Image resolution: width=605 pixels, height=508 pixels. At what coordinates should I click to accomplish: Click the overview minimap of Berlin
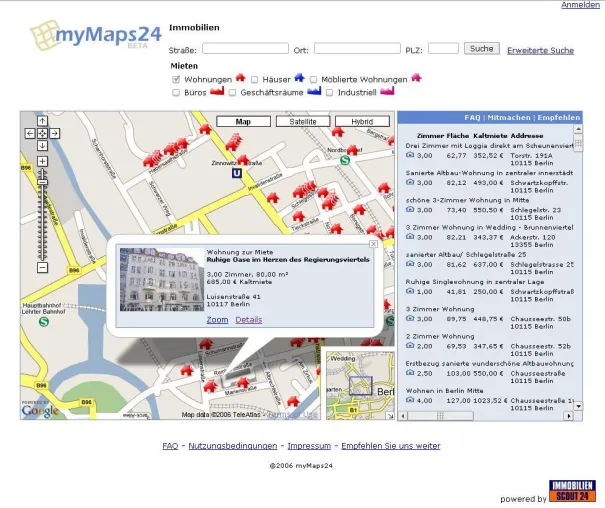pyautogui.click(x=360, y=386)
